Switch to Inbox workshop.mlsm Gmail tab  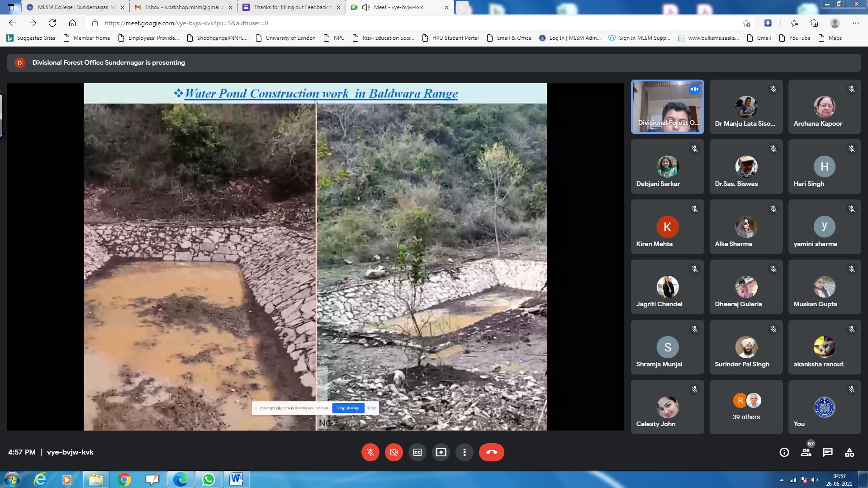point(184,7)
